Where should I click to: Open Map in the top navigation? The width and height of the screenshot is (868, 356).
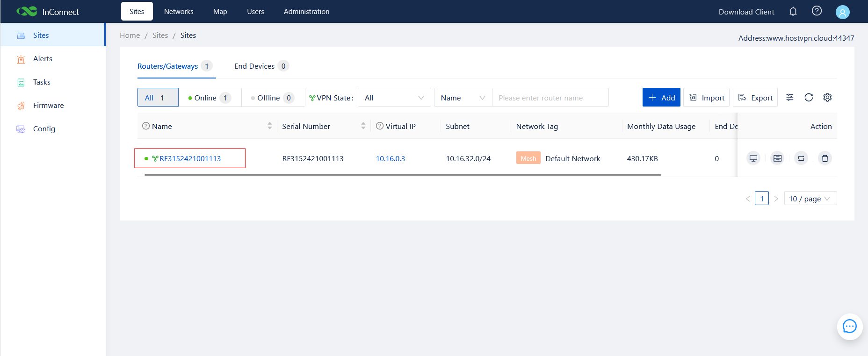click(220, 12)
